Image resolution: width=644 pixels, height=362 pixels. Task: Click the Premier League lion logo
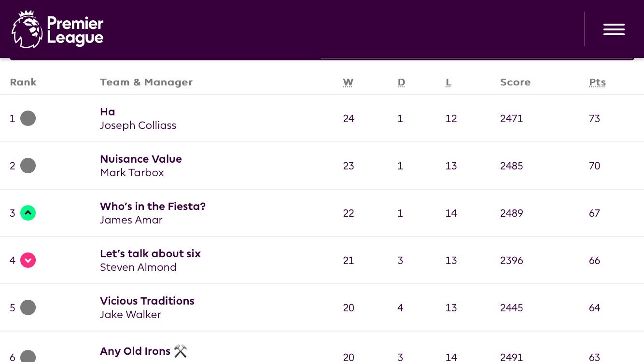(x=27, y=29)
